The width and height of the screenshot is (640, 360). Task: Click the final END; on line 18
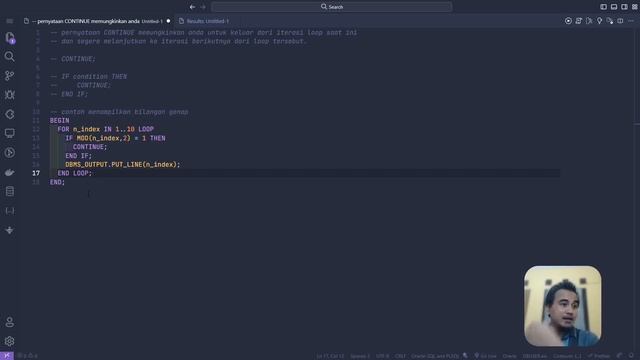pyautogui.click(x=58, y=182)
